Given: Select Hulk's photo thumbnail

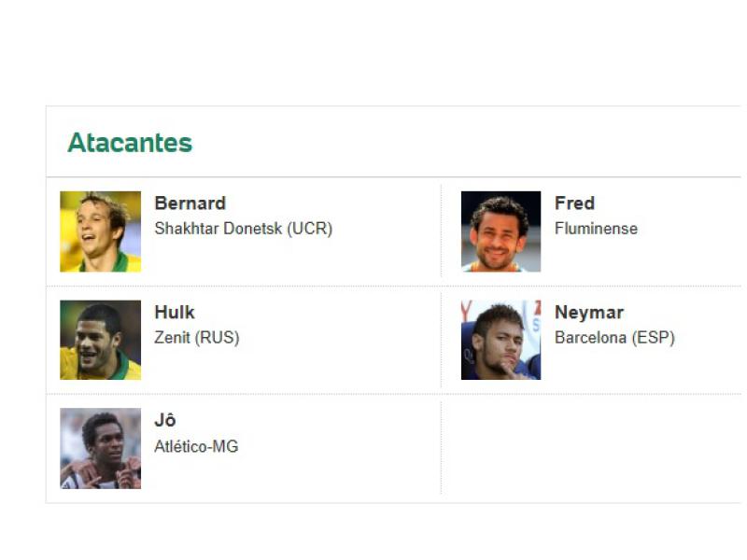Looking at the screenshot, I should (100, 340).
